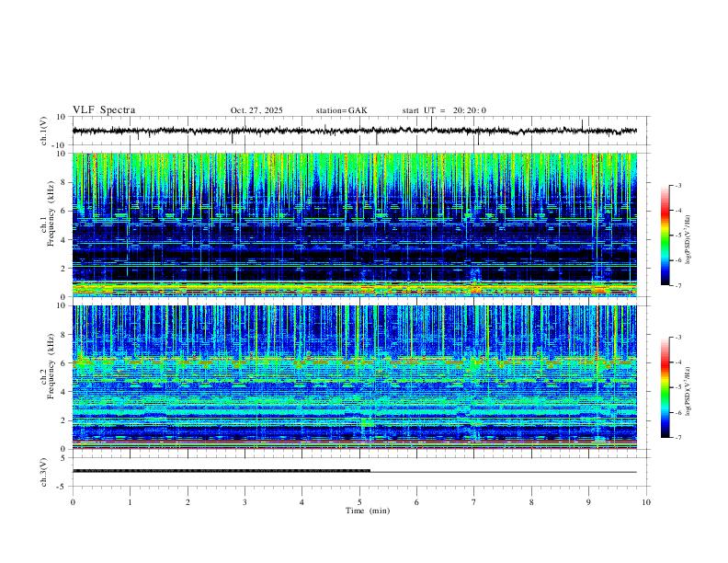Click the "-3" tick on ch.1 color bar

pos(677,185)
